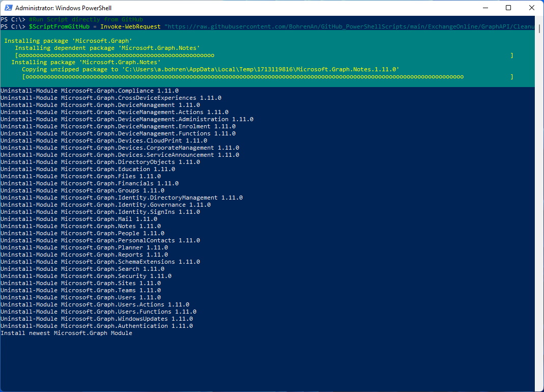Image resolution: width=544 pixels, height=392 pixels.
Task: Click the Microsoft.Graph.DirectoryObjects line
Action: tap(100, 162)
